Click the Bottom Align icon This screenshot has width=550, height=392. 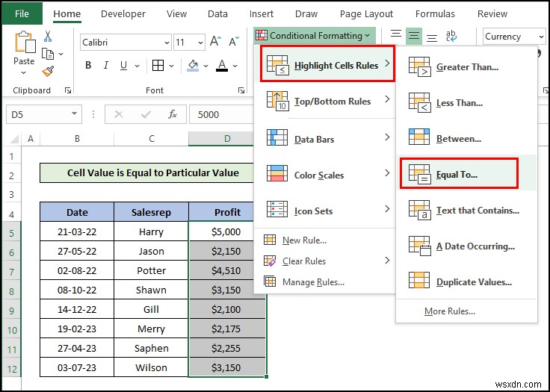pyautogui.click(x=432, y=37)
